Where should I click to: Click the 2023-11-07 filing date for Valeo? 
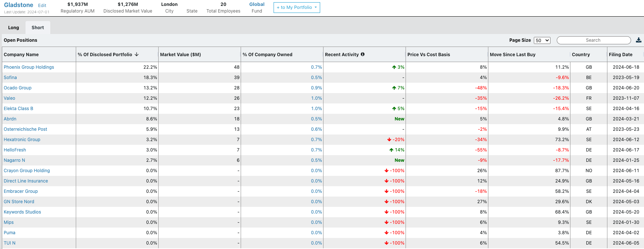tap(626, 98)
